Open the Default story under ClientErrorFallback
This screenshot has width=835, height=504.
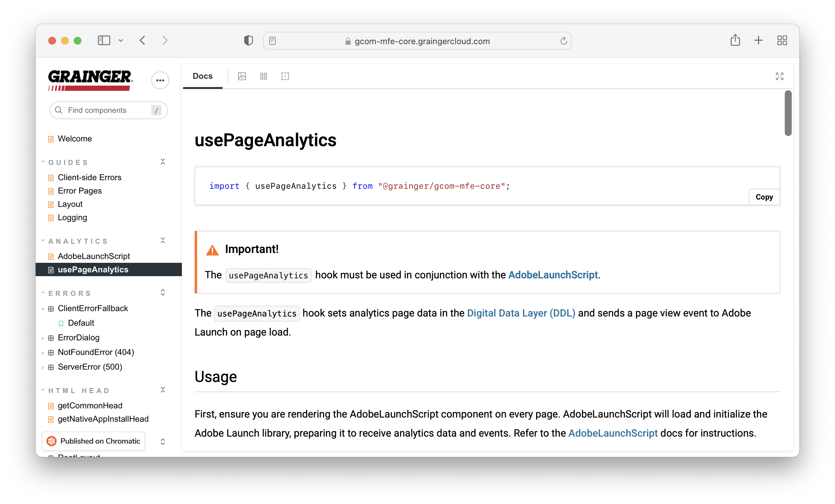(81, 323)
